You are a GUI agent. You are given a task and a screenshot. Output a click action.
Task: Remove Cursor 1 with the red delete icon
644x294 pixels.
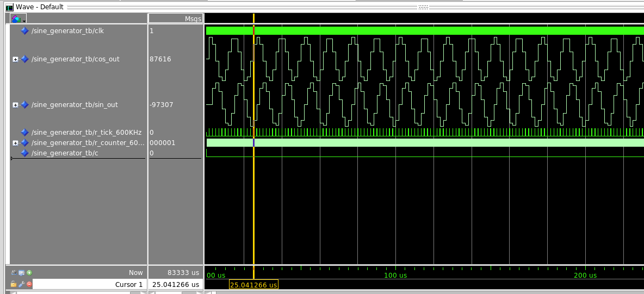click(29, 284)
